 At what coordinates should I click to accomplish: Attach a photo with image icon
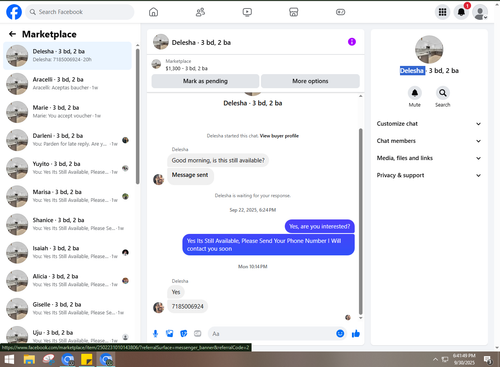point(170,333)
